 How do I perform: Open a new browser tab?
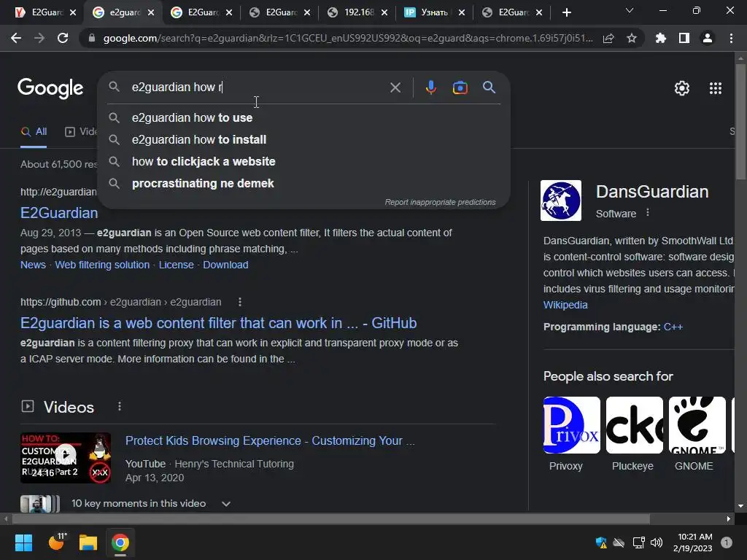coord(566,12)
